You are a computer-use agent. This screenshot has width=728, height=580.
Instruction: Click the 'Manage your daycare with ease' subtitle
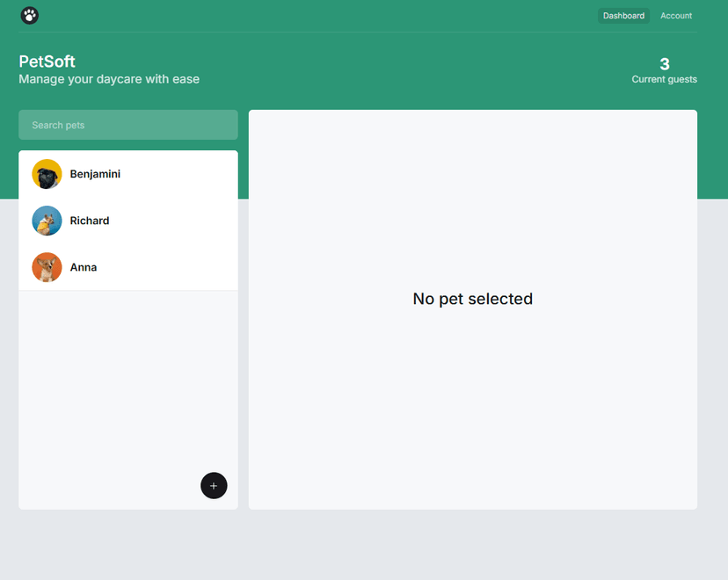pos(109,79)
